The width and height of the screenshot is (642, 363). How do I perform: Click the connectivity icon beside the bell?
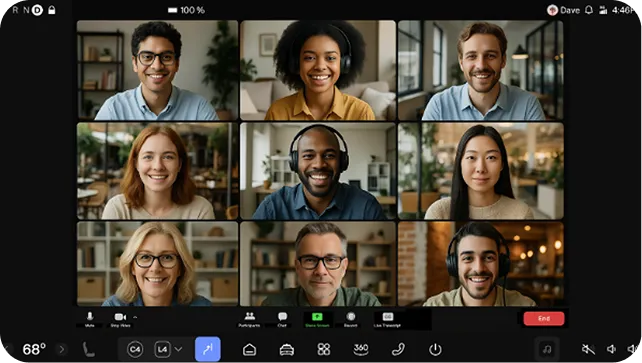(x=603, y=10)
